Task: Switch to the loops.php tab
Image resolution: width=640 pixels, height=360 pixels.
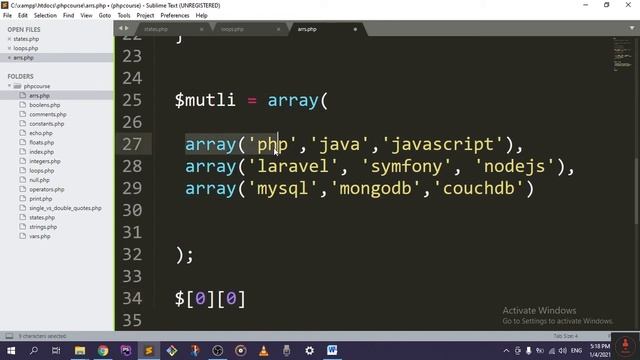Action: [232, 29]
